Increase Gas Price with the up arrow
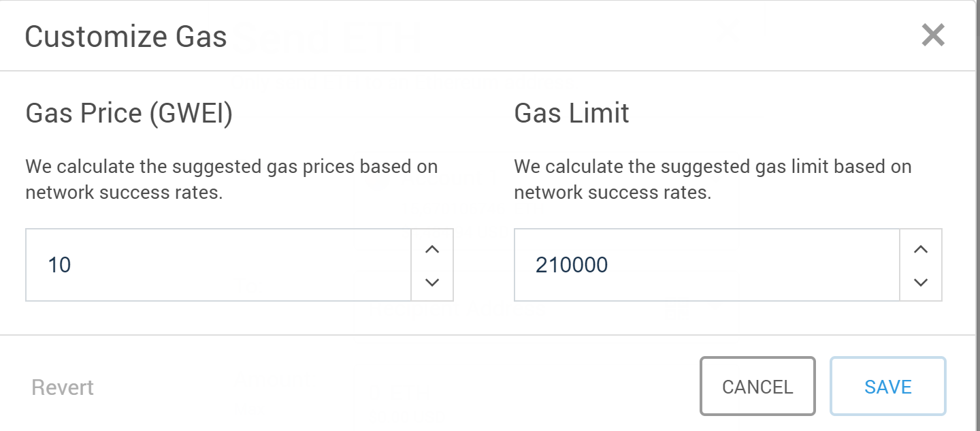The height and width of the screenshot is (431, 980). tap(432, 249)
